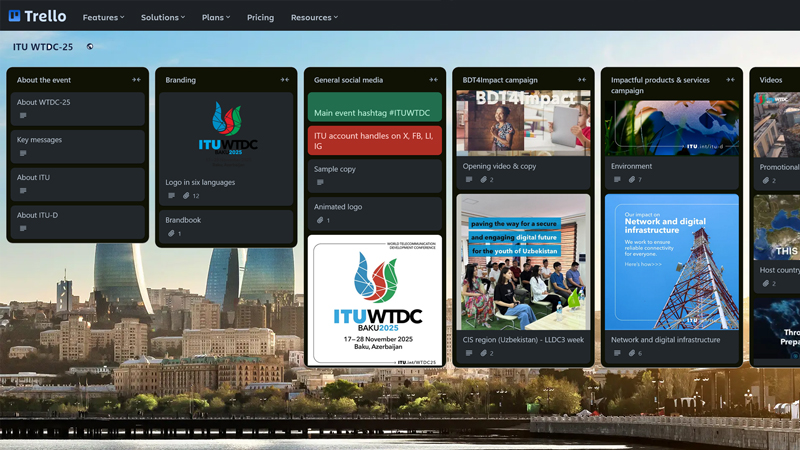Viewport: 800px width, 450px height.
Task: Click the BDT4Impact campaign list header
Action: point(499,80)
